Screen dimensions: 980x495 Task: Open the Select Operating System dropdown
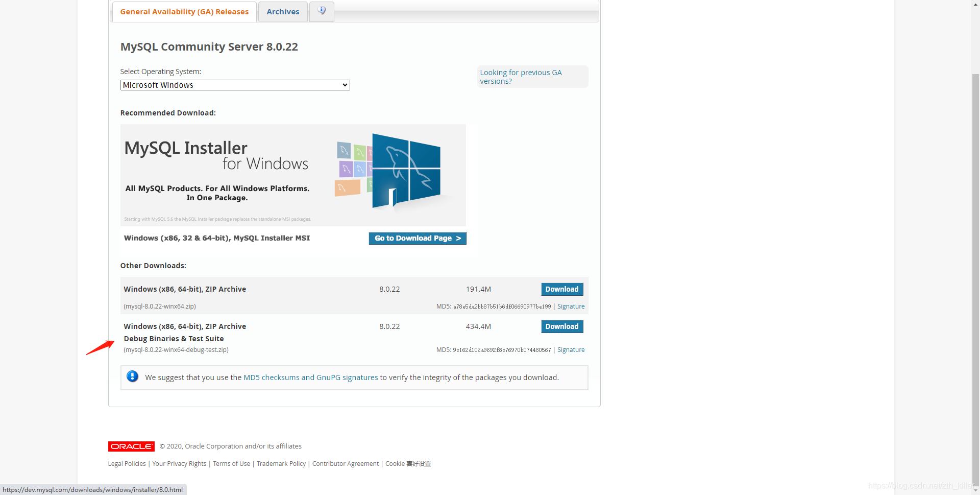pos(235,85)
